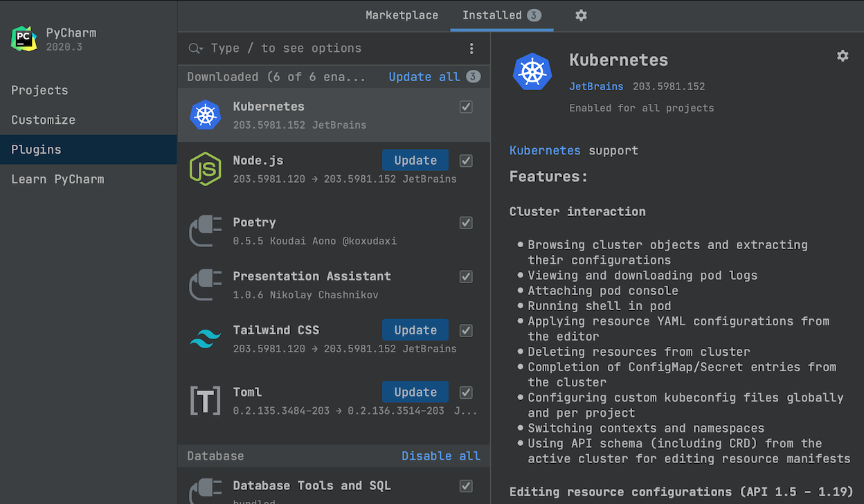Viewport: 864px width, 504px height.
Task: Click the Tailwind CSS plugin icon
Action: point(205,339)
